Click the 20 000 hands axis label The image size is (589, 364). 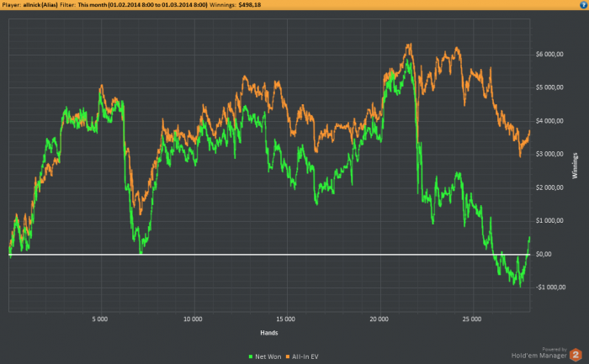tap(379, 319)
